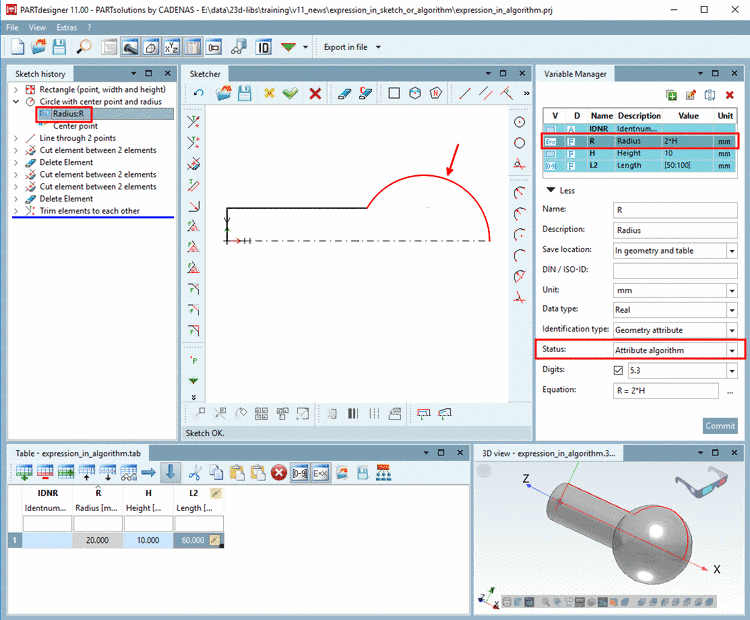The width and height of the screenshot is (750, 620).
Task: Click the 3D glasses stereo icon
Action: [702, 483]
